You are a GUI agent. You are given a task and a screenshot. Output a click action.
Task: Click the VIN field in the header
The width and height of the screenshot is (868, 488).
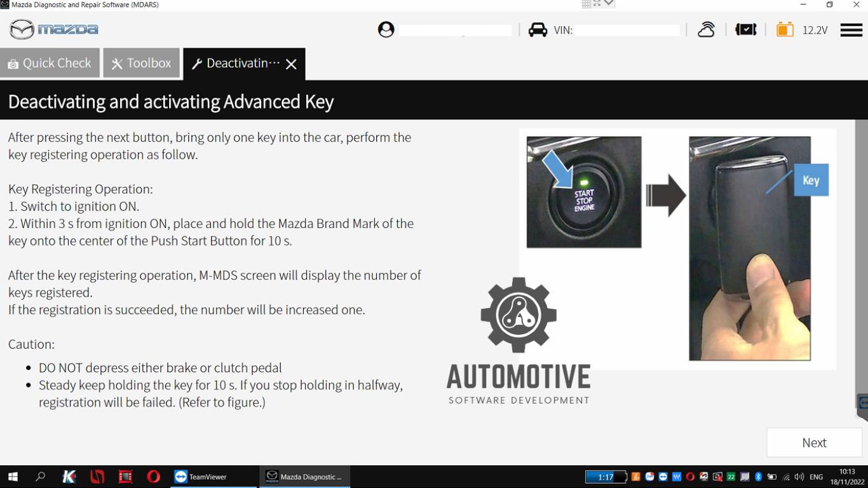click(x=627, y=30)
